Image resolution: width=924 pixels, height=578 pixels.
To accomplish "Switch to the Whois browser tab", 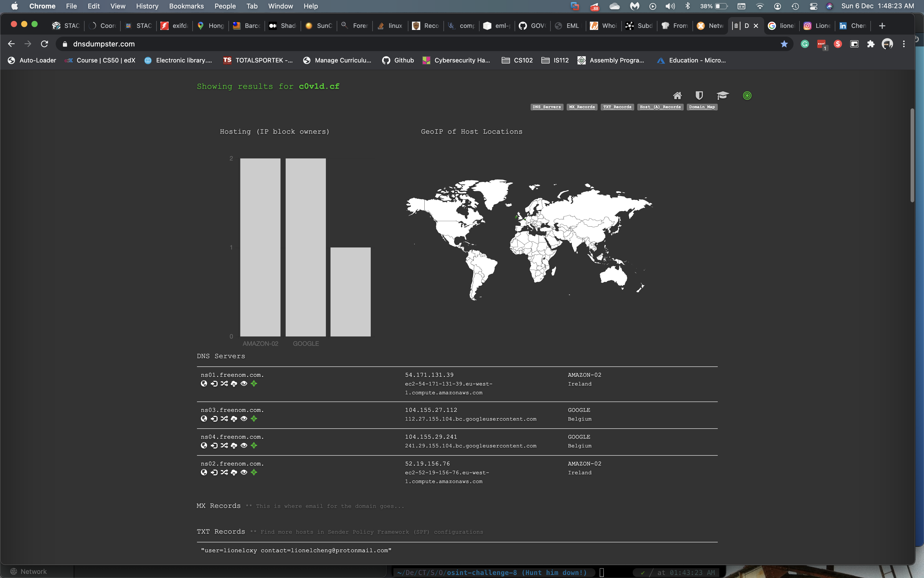I will 604,26.
